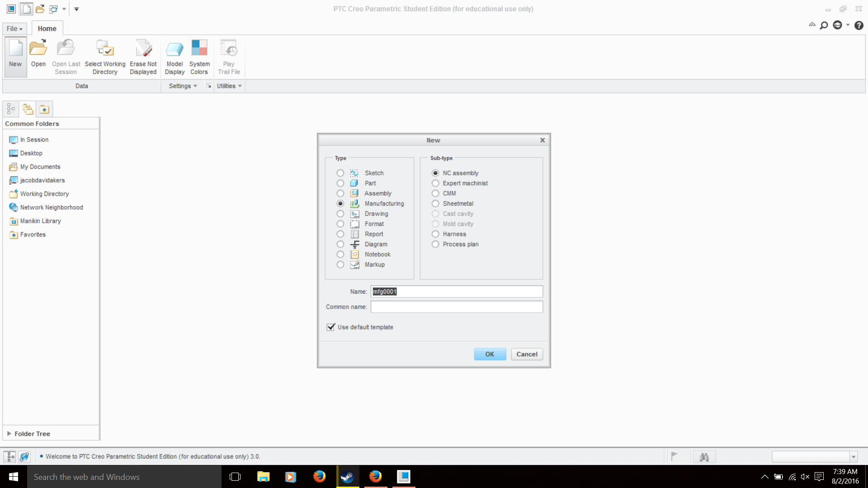Click the Common name input field
This screenshot has height=488, width=868.
(x=457, y=307)
